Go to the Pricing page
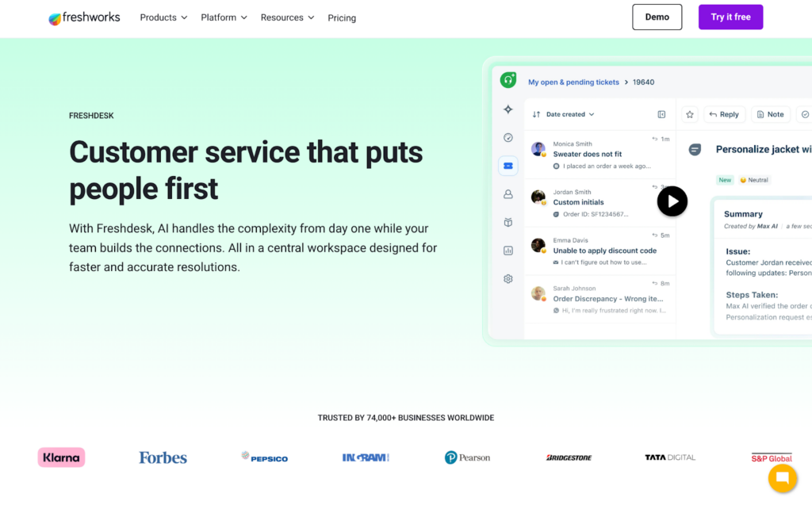Screen dimensions: 812x505 point(342,18)
